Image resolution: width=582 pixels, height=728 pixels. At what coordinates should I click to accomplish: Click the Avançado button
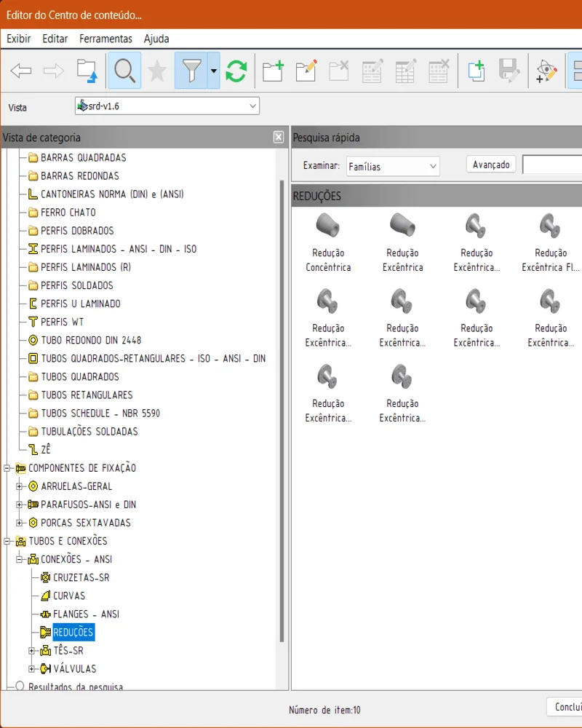point(490,165)
